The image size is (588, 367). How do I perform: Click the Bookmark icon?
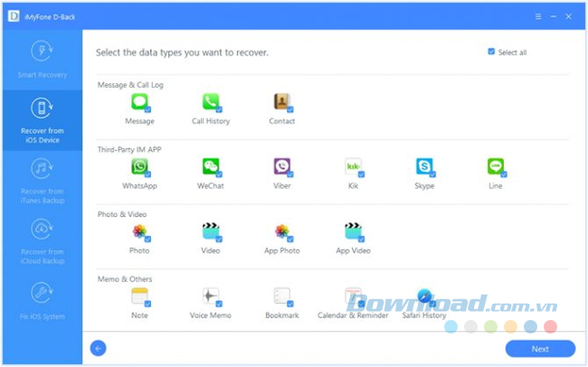point(282,296)
